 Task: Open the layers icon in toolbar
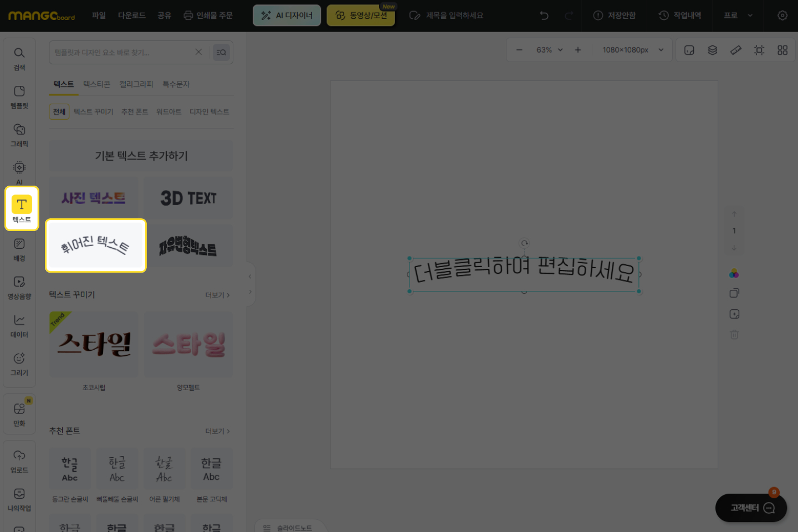coord(713,50)
